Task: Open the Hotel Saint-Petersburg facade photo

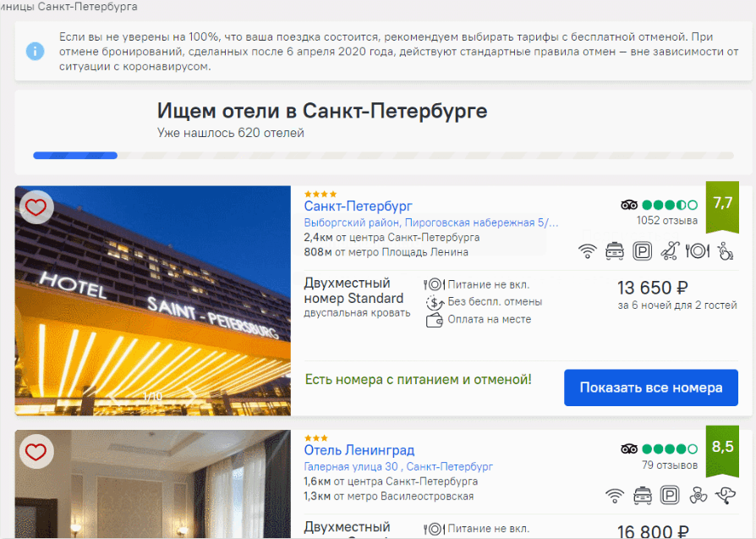Action: pyautogui.click(x=153, y=300)
